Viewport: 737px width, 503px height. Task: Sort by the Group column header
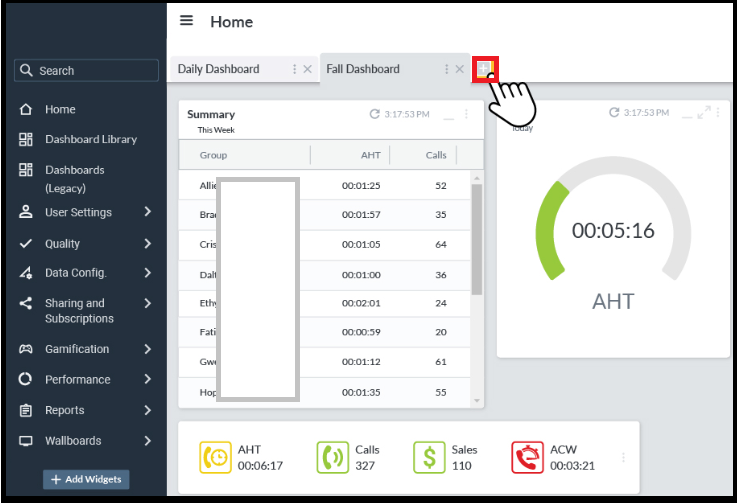coord(213,155)
